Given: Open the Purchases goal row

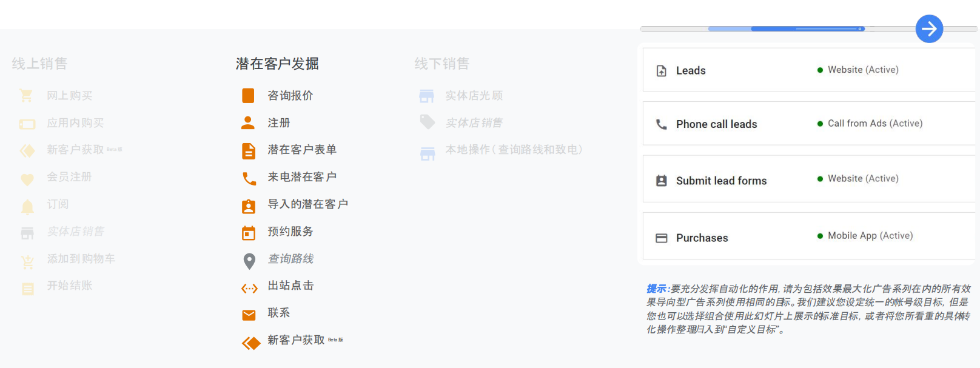Looking at the screenshot, I should (808, 237).
